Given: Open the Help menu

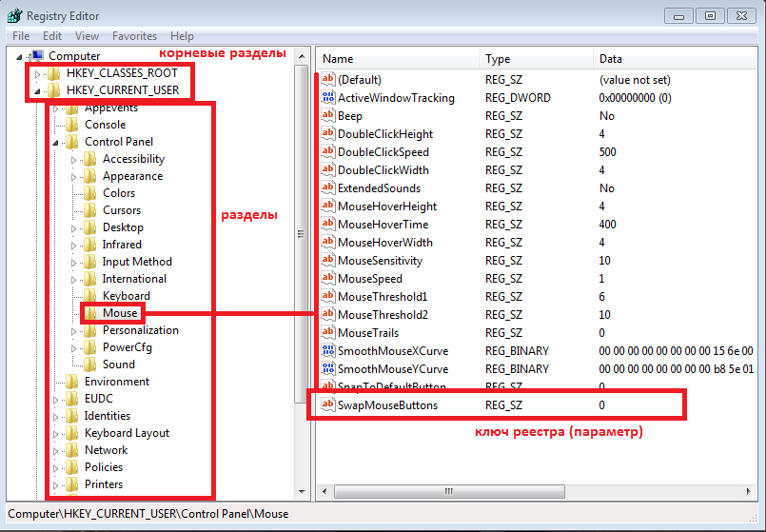Looking at the screenshot, I should click(182, 36).
